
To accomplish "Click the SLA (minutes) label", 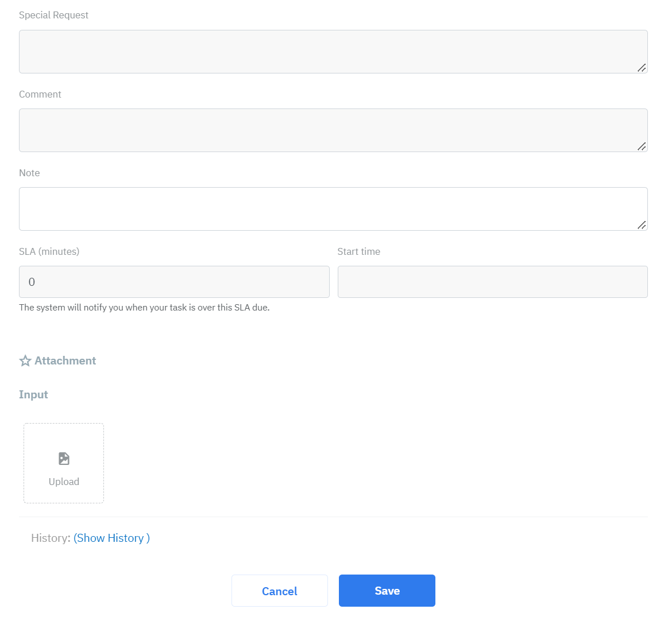I will click(49, 251).
